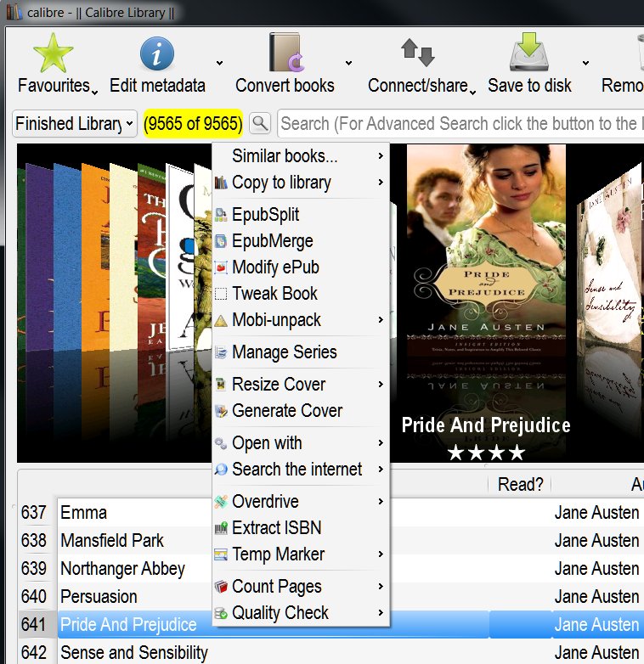
Task: Open Edit metadata via info icon
Action: [157, 53]
